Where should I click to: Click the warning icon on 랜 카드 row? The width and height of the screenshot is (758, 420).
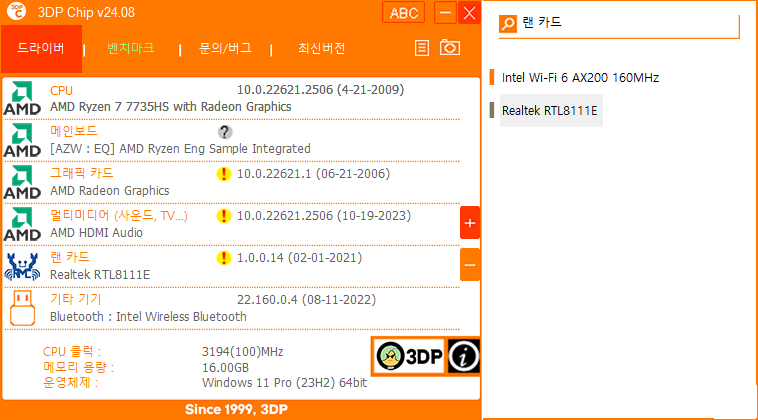point(223,258)
